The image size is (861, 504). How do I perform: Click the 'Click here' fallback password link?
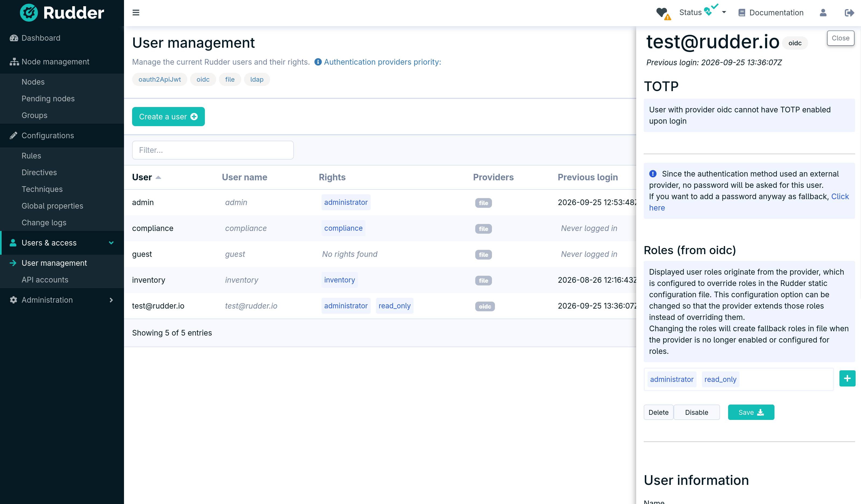(x=840, y=196)
